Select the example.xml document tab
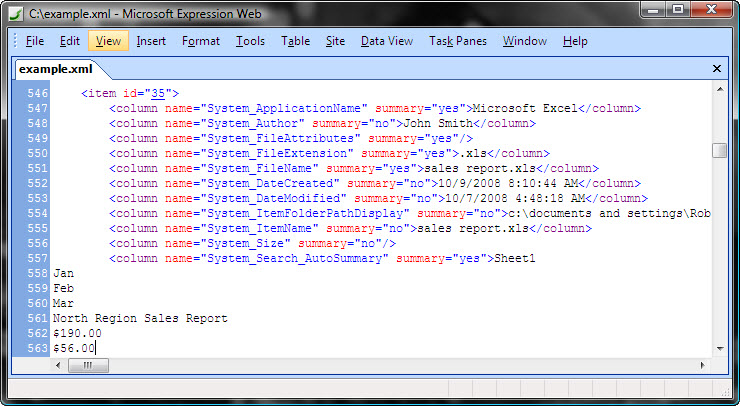740x406 pixels. (x=56, y=69)
